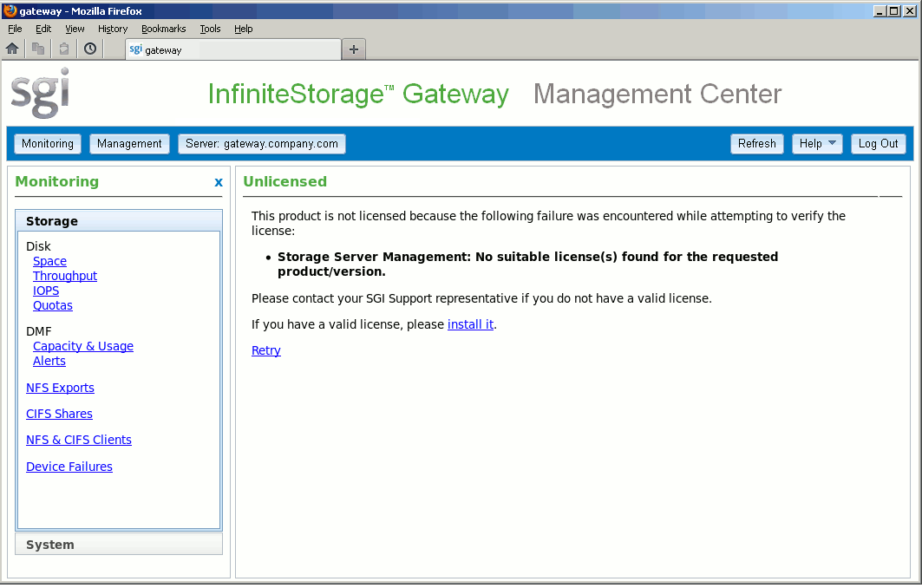Minimize the Firefox window

click(x=879, y=10)
